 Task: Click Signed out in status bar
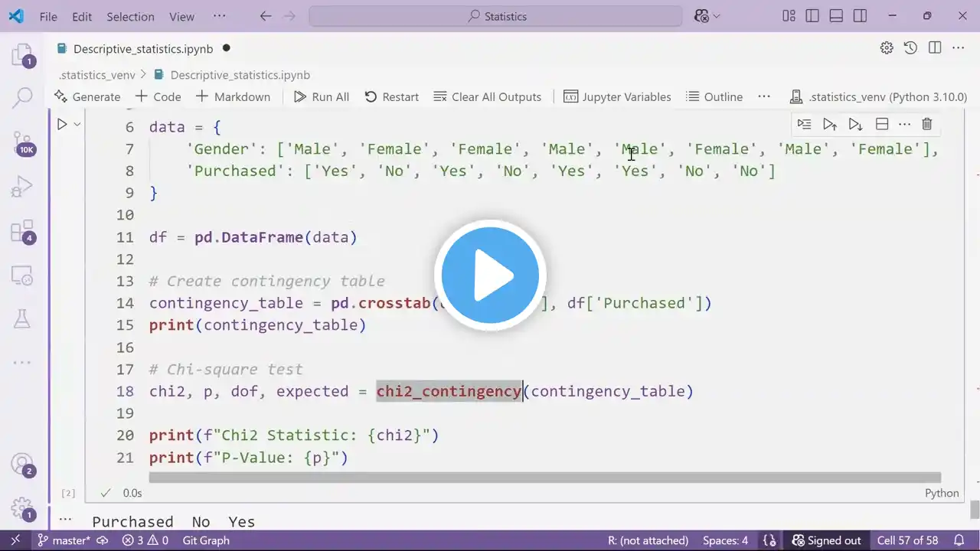click(x=826, y=540)
